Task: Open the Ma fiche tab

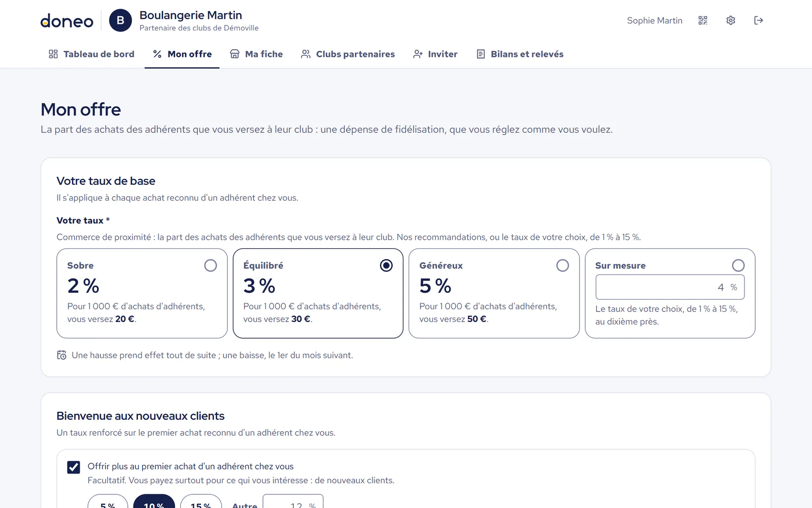Action: (256, 54)
